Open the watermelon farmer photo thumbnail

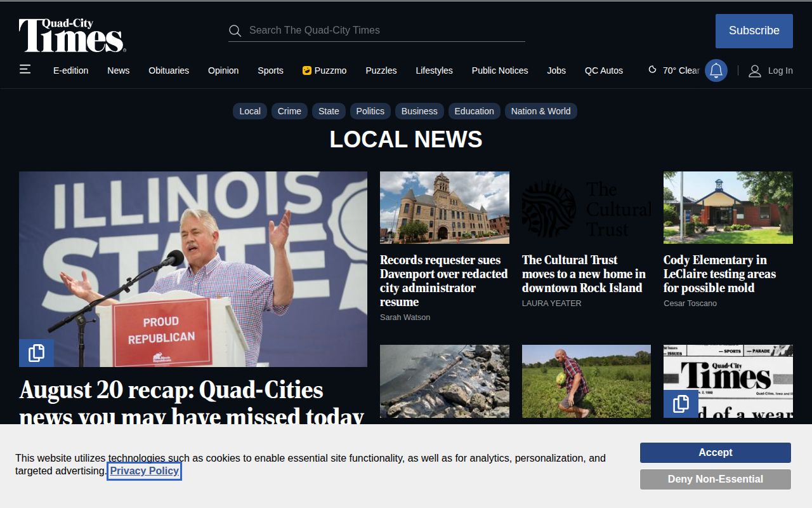(586, 382)
